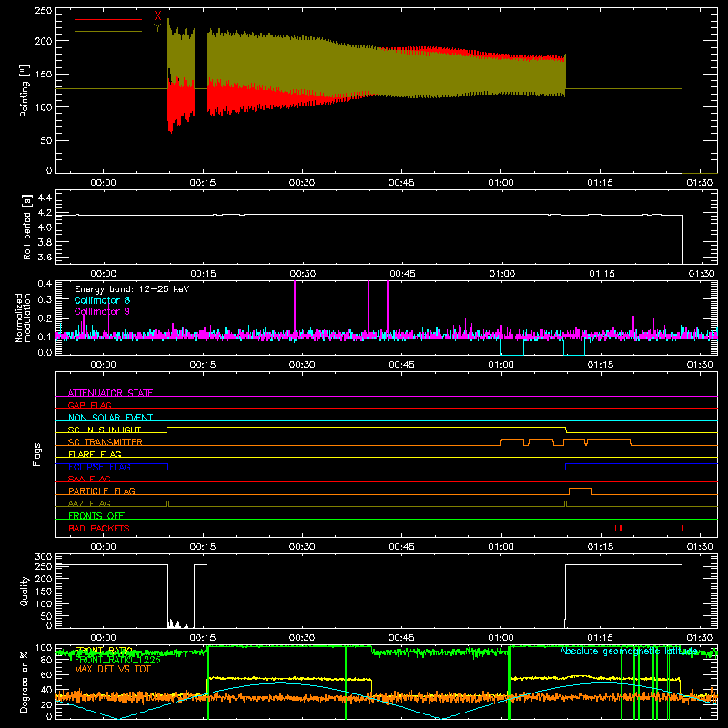Click the GAP_FLAG label
This screenshot has width=728, height=728.
(x=89, y=405)
